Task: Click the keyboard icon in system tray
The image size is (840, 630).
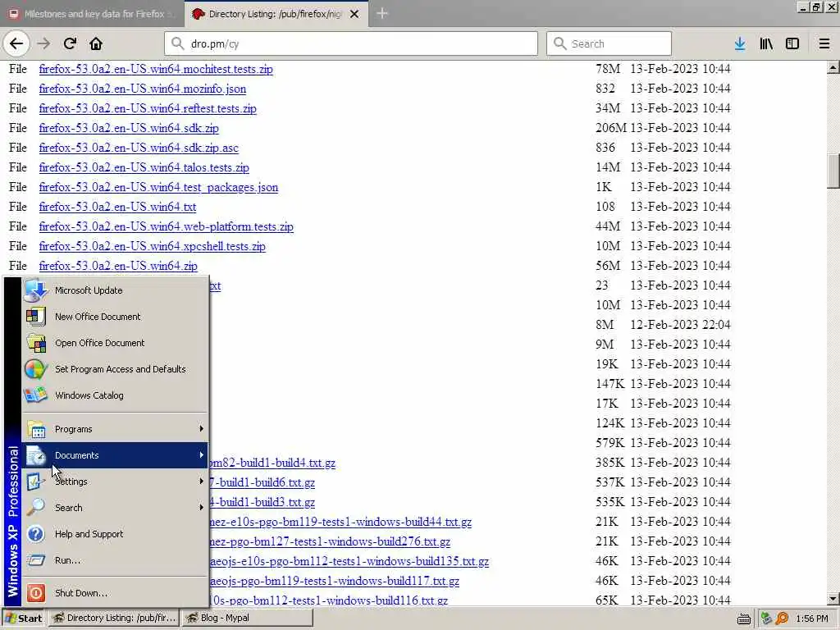Action: click(743, 619)
